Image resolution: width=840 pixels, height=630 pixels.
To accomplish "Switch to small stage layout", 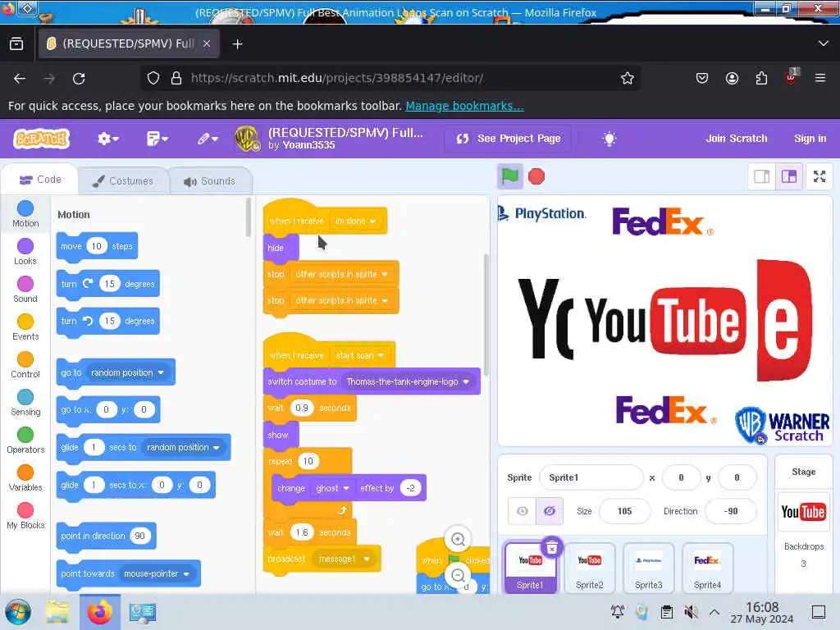I will [761, 176].
